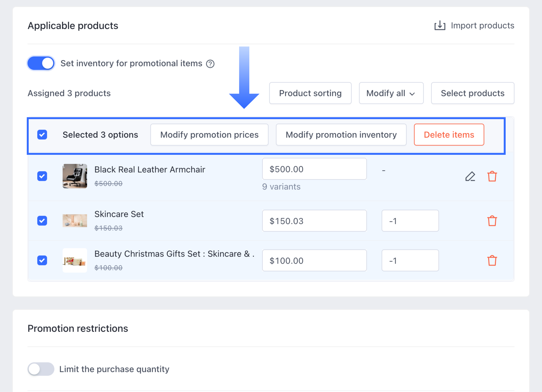Open the Black Leather Armchair thumbnail
This screenshot has width=542, height=392.
75,176
